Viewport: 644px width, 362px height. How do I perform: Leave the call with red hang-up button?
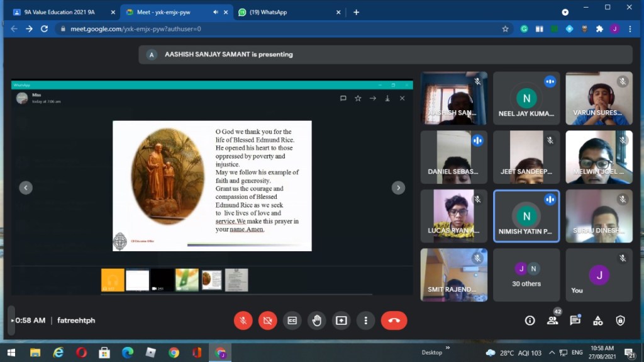pos(394,320)
